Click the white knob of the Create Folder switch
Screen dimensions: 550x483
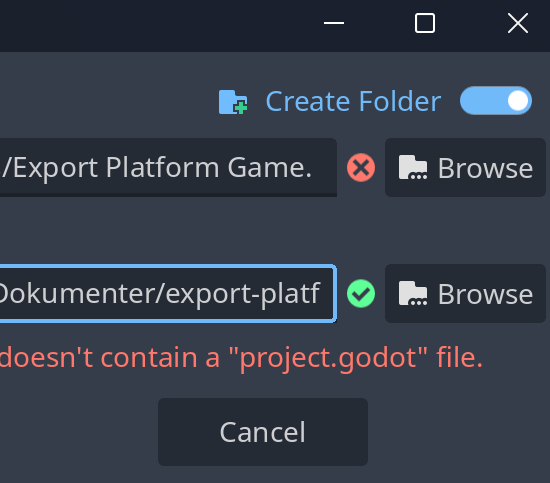tap(518, 101)
